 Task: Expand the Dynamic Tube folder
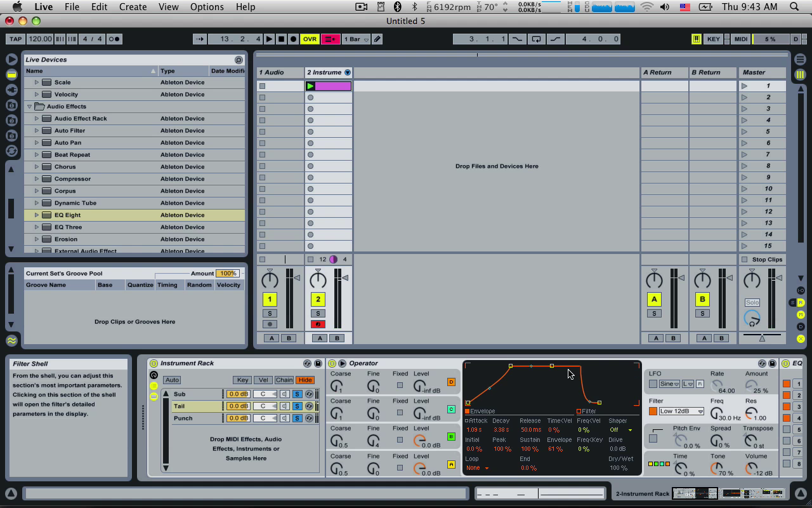tap(37, 203)
